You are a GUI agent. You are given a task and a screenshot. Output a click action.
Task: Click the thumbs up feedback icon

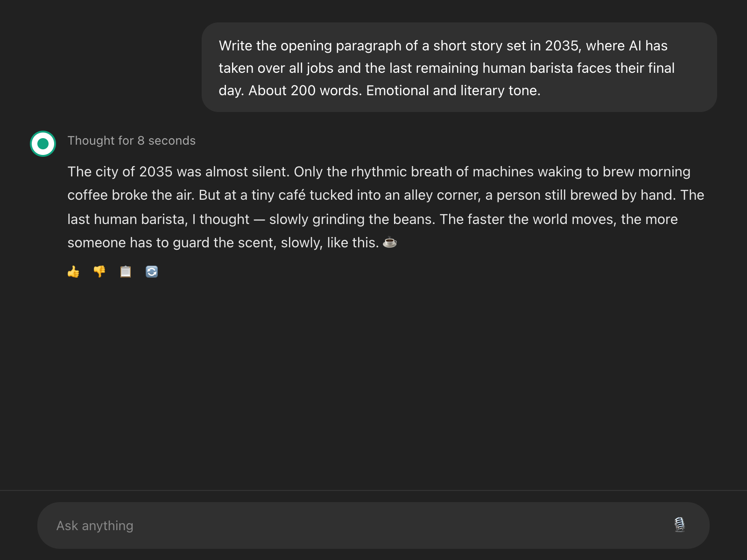[73, 272]
